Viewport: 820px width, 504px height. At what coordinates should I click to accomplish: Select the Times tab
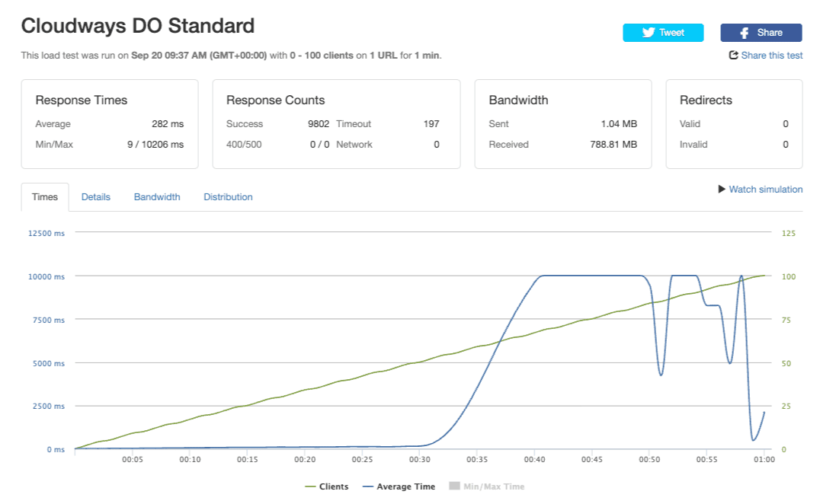click(x=45, y=197)
